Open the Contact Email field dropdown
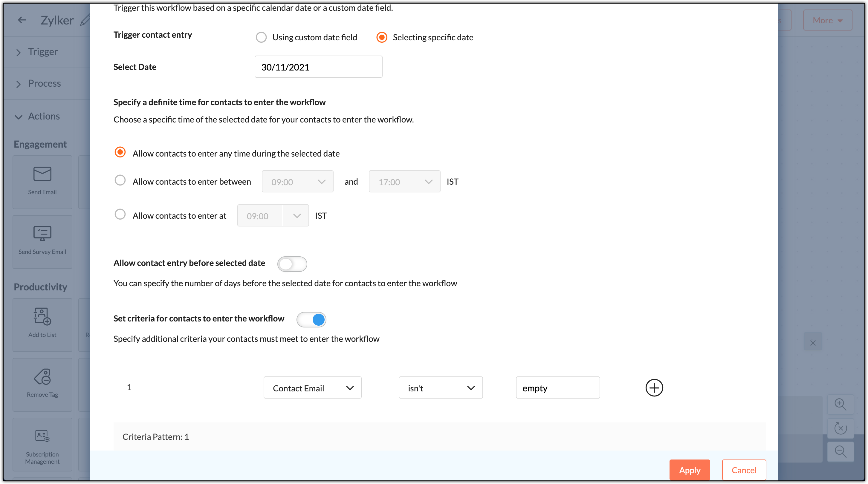The image size is (868, 484). tap(312, 388)
